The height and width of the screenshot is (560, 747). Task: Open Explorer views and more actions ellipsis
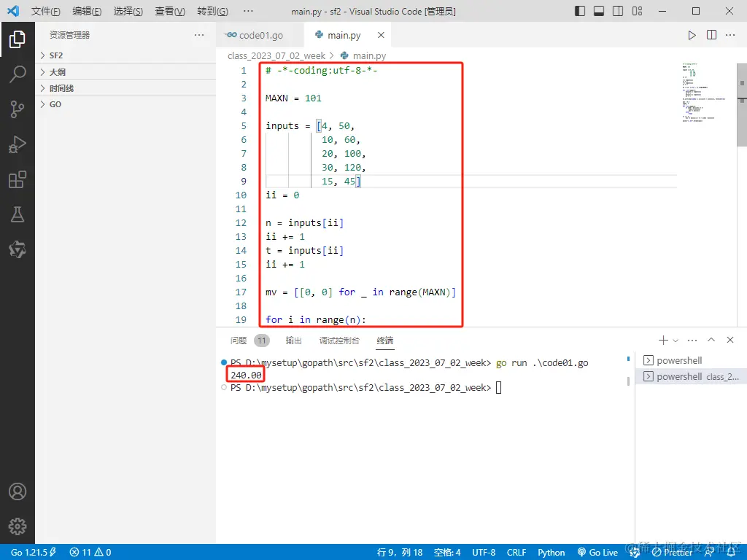tap(199, 35)
